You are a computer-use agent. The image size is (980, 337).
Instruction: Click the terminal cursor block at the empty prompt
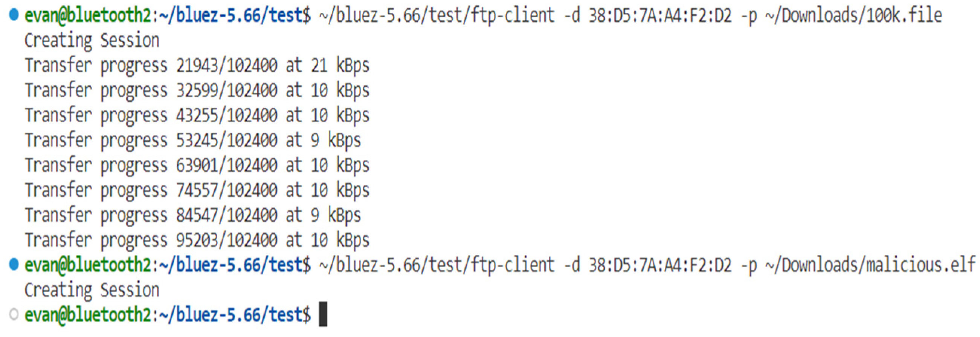pyautogui.click(x=323, y=314)
